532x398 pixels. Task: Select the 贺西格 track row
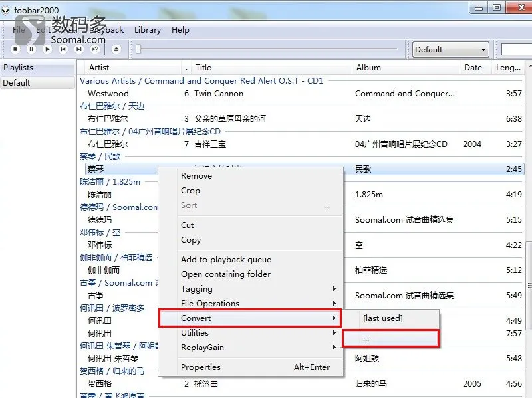point(99,384)
